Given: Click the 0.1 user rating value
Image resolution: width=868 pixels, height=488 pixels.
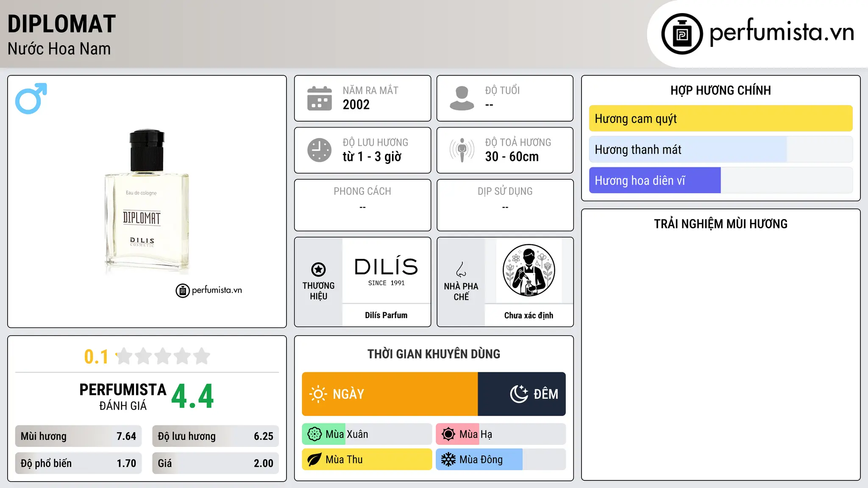Looking at the screenshot, I should point(96,357).
